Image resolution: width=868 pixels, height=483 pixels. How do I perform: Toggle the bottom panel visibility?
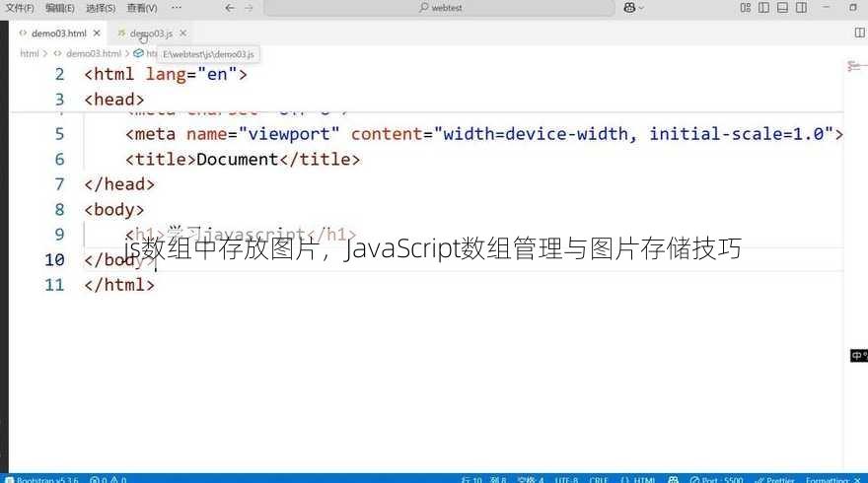tap(782, 8)
